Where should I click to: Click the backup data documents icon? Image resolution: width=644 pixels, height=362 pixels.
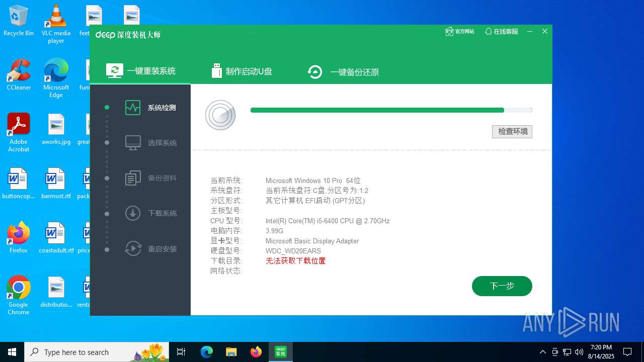click(133, 178)
